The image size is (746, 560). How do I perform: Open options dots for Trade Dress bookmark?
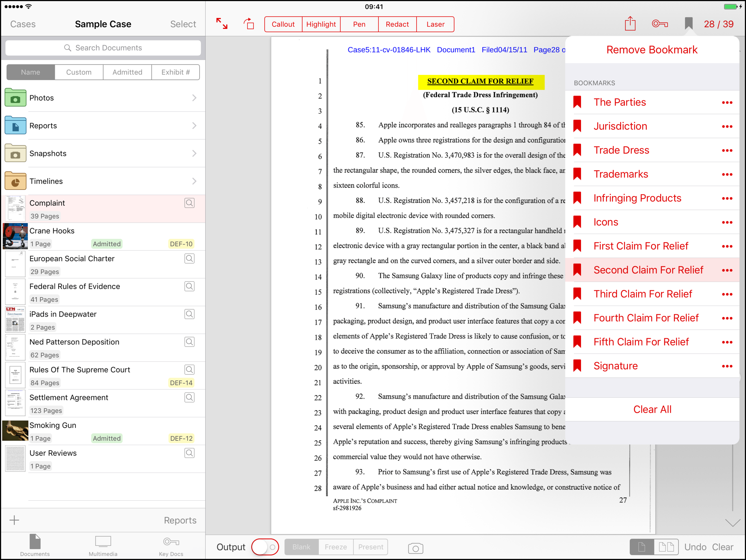[727, 150]
